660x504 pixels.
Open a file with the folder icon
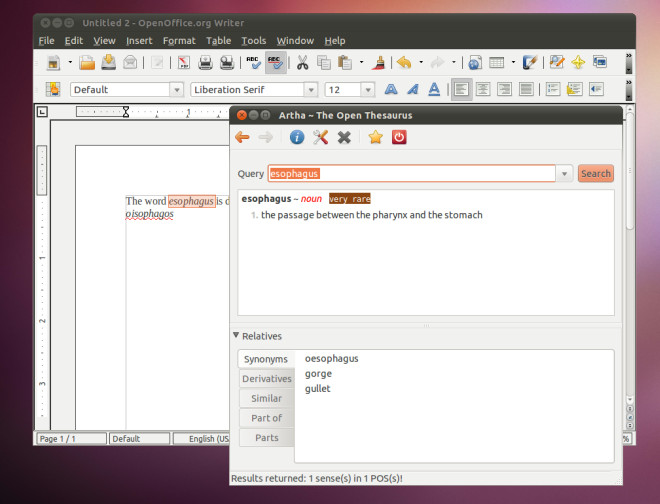87,63
